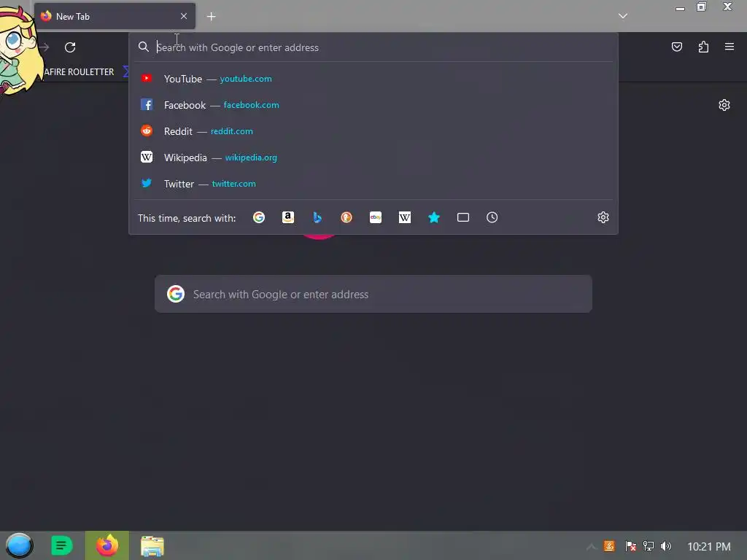This screenshot has width=747, height=560.
Task: Open search settings gear in the URL dropdown
Action: coord(603,217)
